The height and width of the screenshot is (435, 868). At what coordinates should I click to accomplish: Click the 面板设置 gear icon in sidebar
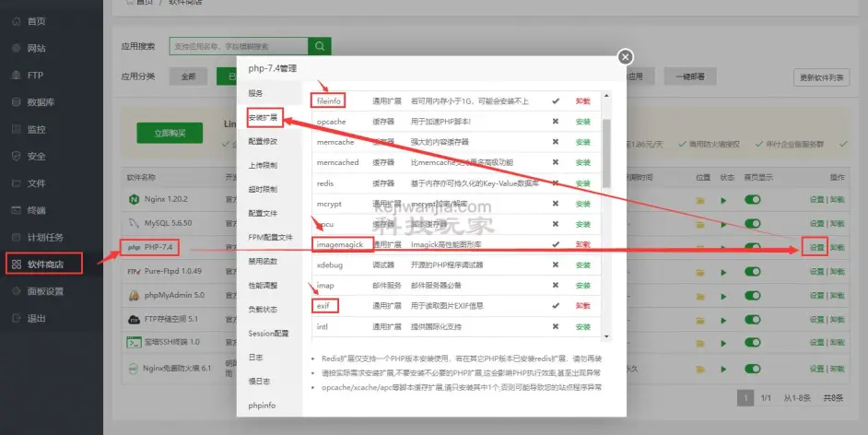(x=16, y=291)
